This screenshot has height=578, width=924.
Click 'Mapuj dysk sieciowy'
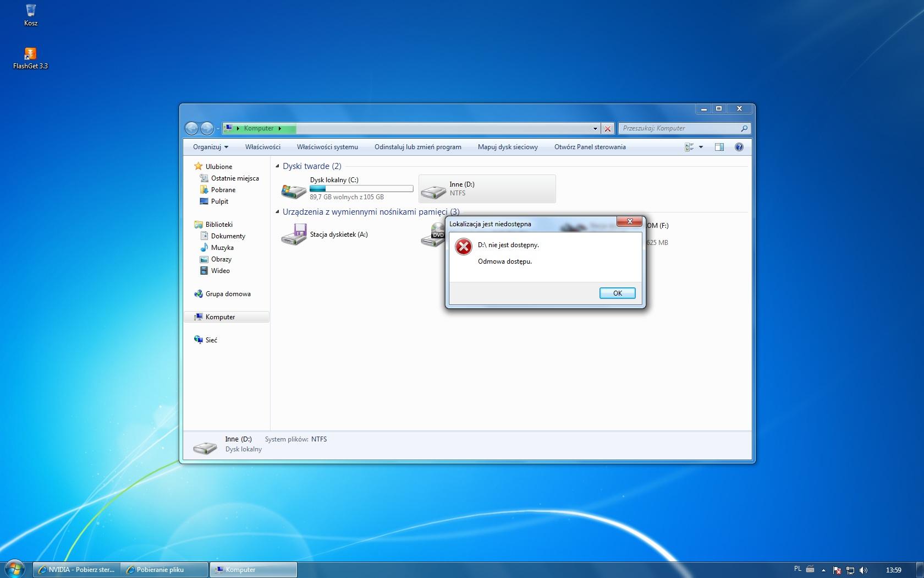(508, 147)
